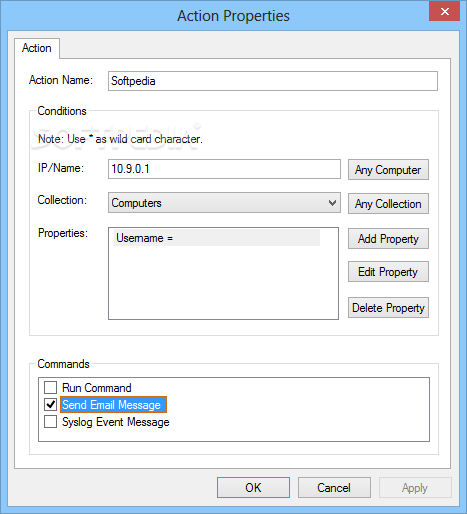Focus the Action Name text field
This screenshot has width=467, height=514.
coord(273,81)
